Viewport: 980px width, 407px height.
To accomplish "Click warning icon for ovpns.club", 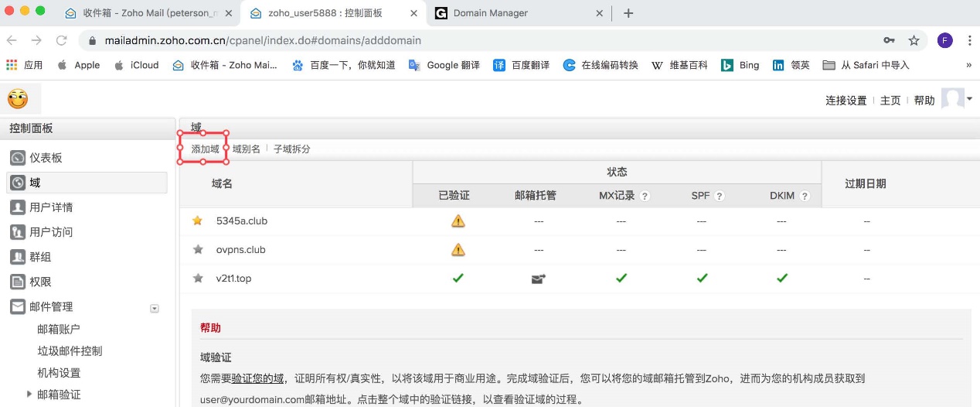I will (458, 249).
